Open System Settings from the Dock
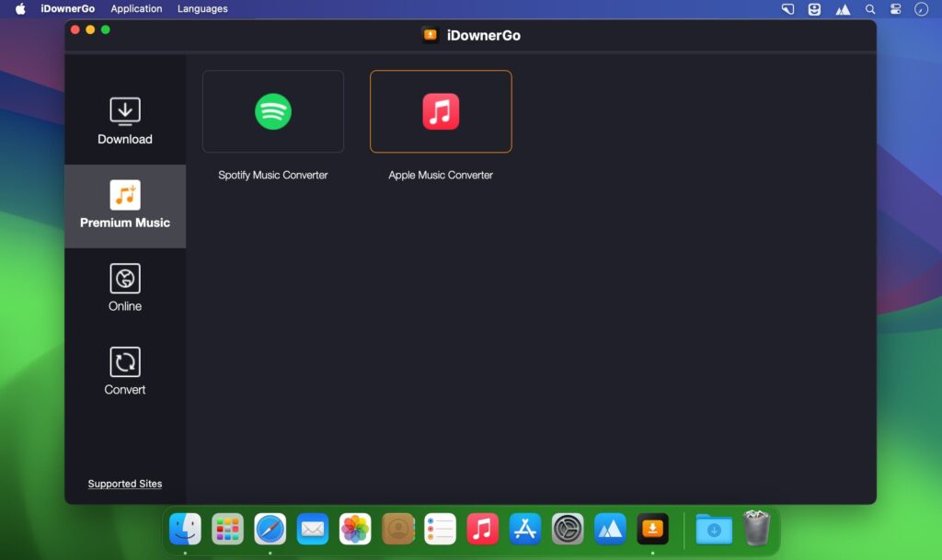Screen dimensions: 942x560 pyautogui.click(x=567, y=529)
